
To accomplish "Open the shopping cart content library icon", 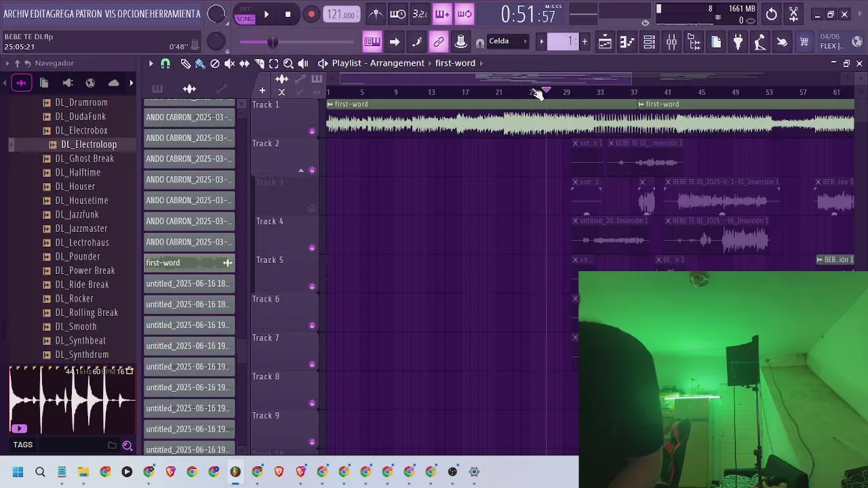I will pyautogui.click(x=804, y=42).
